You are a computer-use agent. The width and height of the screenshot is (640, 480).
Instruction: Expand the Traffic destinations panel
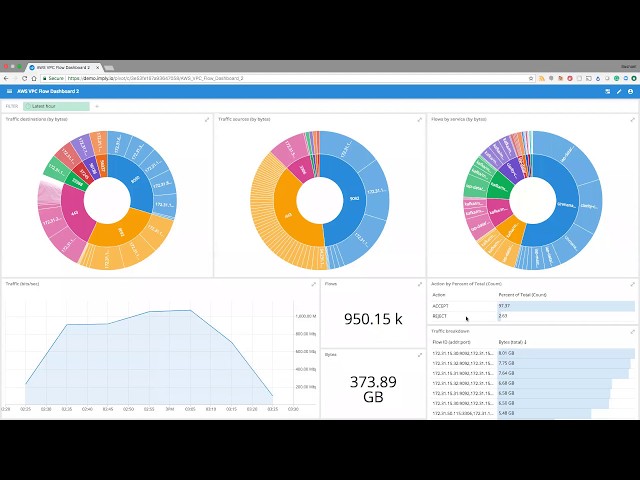207,120
